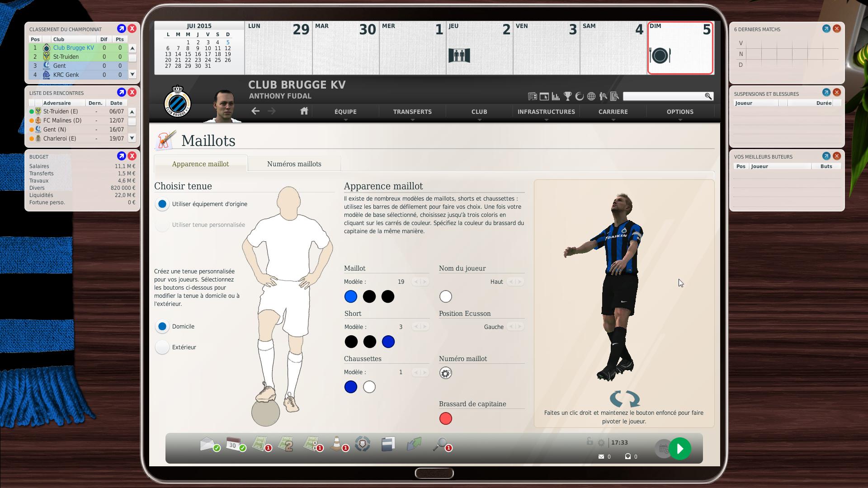Click the search magnifier button in search field
The height and width of the screenshot is (488, 868).
708,96
